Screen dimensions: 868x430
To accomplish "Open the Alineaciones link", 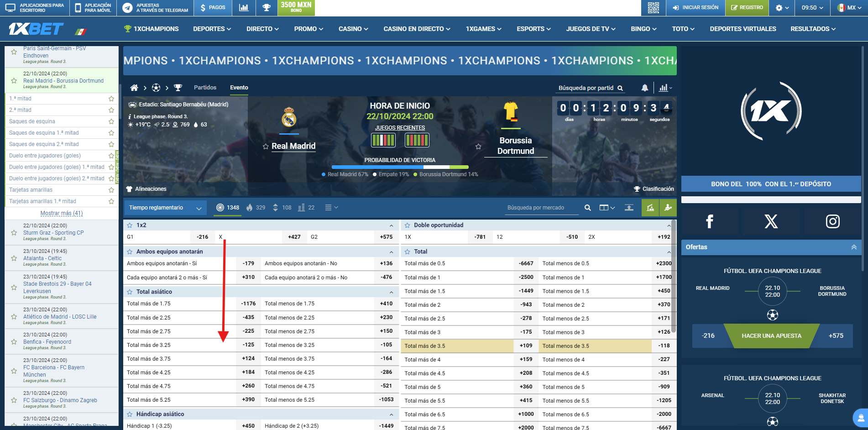I will (x=146, y=189).
